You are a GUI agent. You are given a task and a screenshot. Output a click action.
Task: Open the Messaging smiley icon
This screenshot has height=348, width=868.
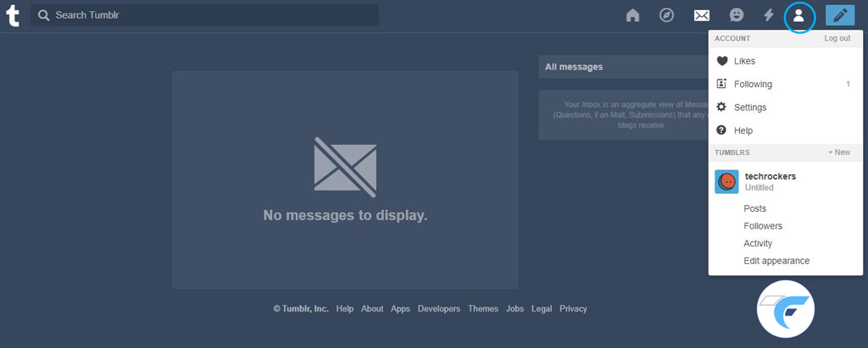click(737, 15)
